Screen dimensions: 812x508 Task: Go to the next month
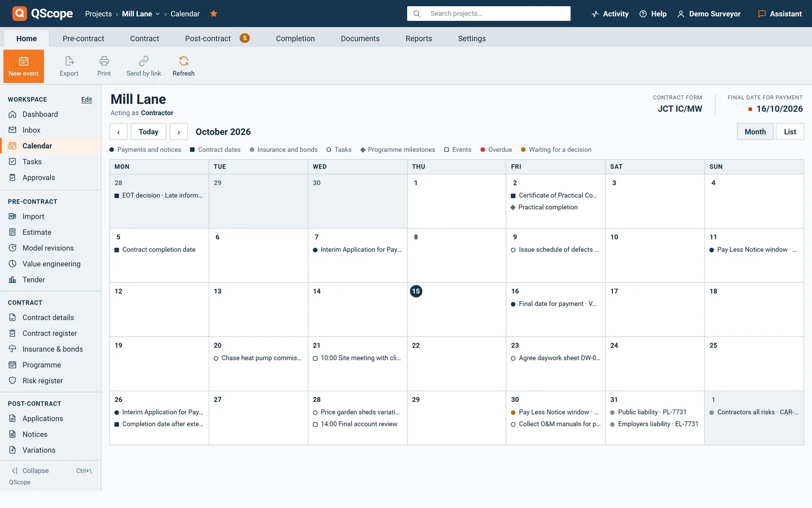tap(179, 132)
